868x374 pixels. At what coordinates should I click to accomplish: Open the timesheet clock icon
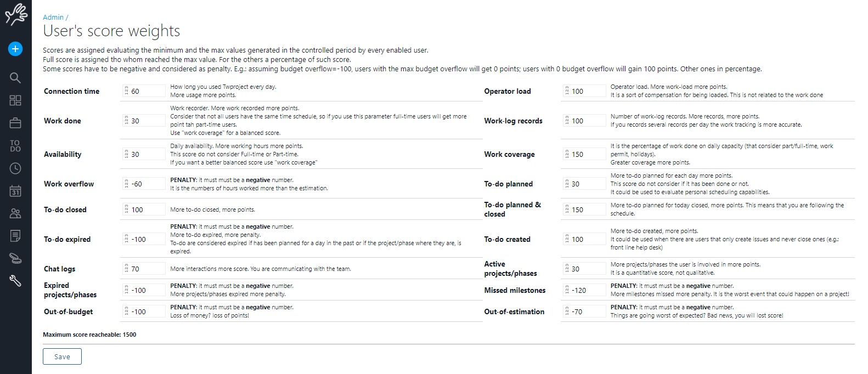point(15,168)
